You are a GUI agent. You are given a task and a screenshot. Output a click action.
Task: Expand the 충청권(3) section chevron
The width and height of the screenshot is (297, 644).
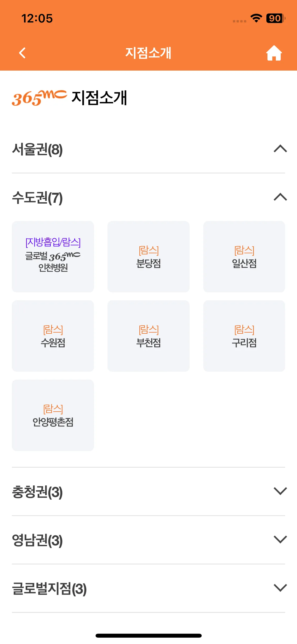click(x=280, y=491)
